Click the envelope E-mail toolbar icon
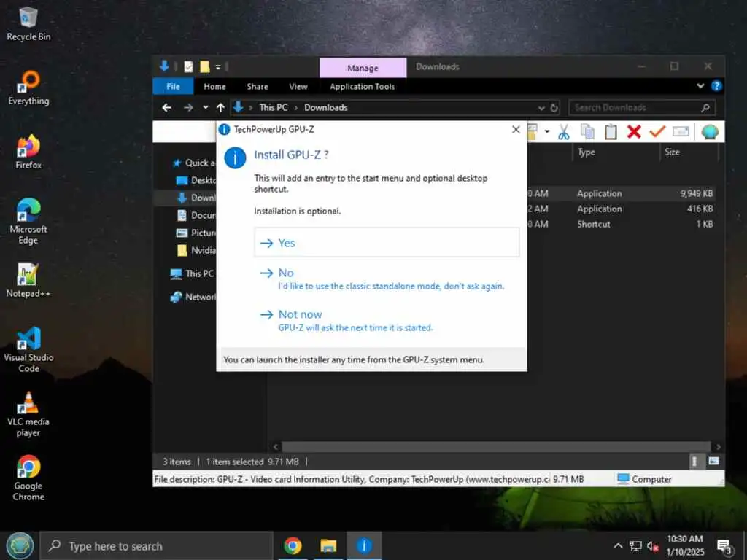The height and width of the screenshot is (560, 747). [681, 131]
